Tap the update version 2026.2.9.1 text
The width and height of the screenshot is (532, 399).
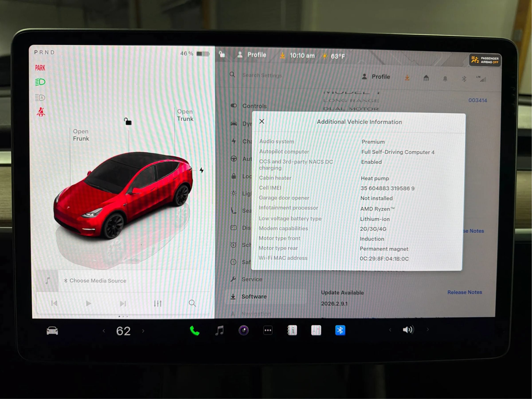click(x=334, y=304)
